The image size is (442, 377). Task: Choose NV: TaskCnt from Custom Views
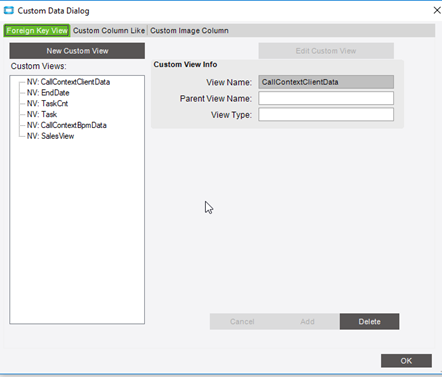click(x=47, y=104)
